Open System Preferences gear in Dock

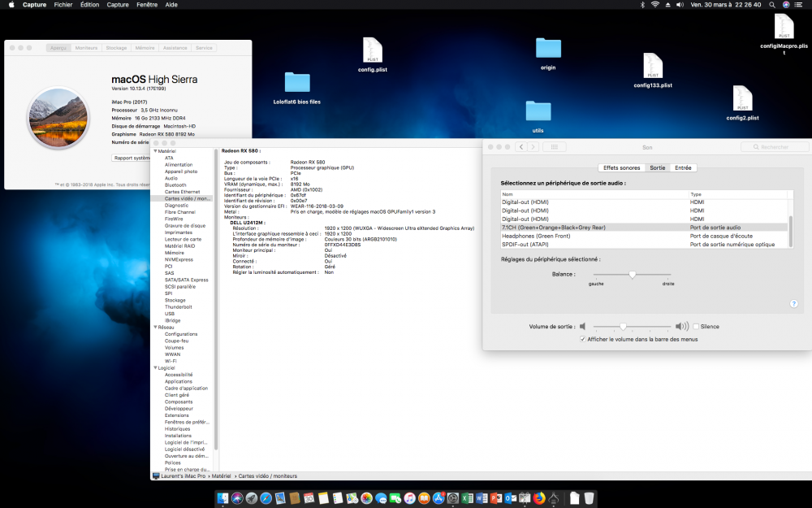click(452, 498)
